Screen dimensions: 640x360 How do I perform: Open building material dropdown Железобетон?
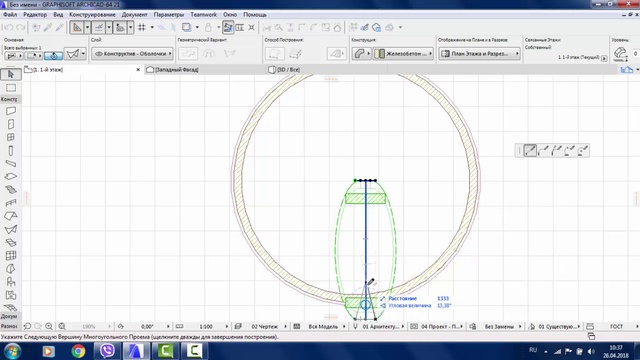(x=404, y=53)
